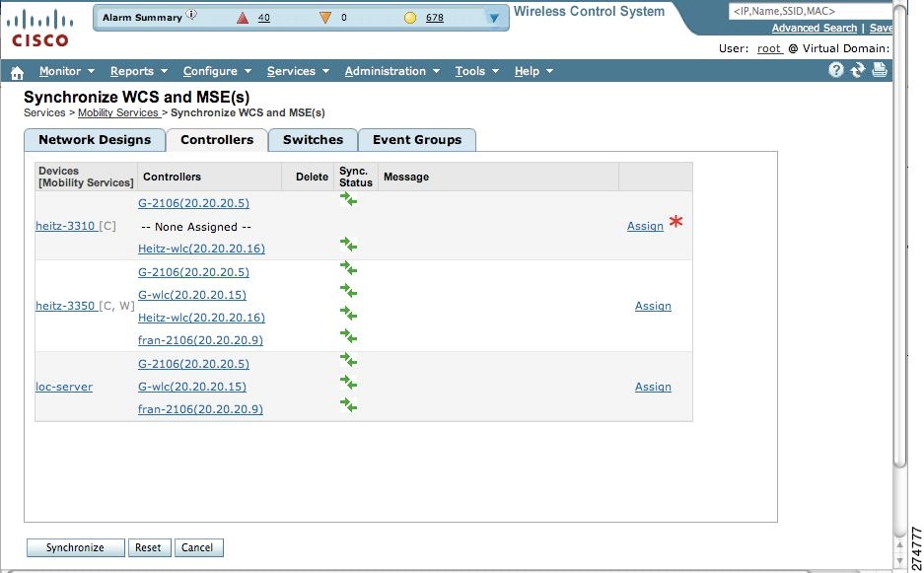Screen dimensions: 924x573
Task: Open the heitz-3350 device link
Action: click(x=65, y=306)
